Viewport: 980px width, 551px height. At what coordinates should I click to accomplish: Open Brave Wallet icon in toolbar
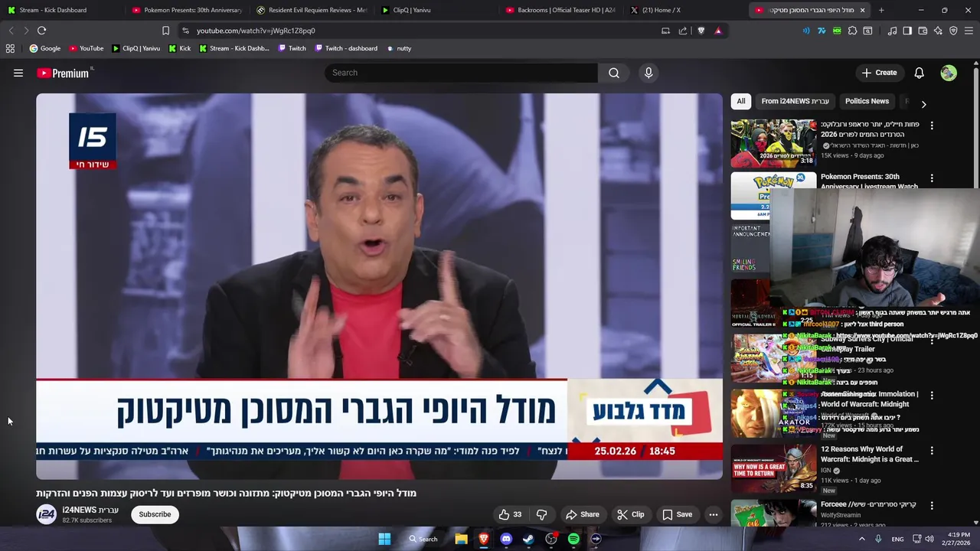pyautogui.click(x=923, y=31)
